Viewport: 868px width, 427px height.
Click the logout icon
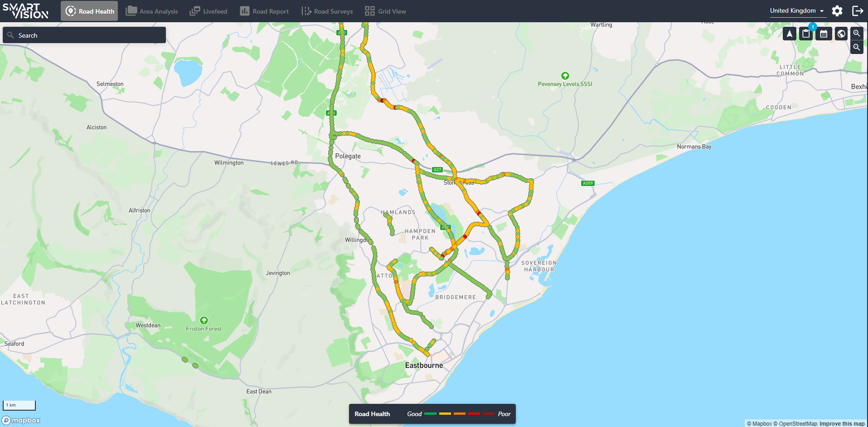858,11
